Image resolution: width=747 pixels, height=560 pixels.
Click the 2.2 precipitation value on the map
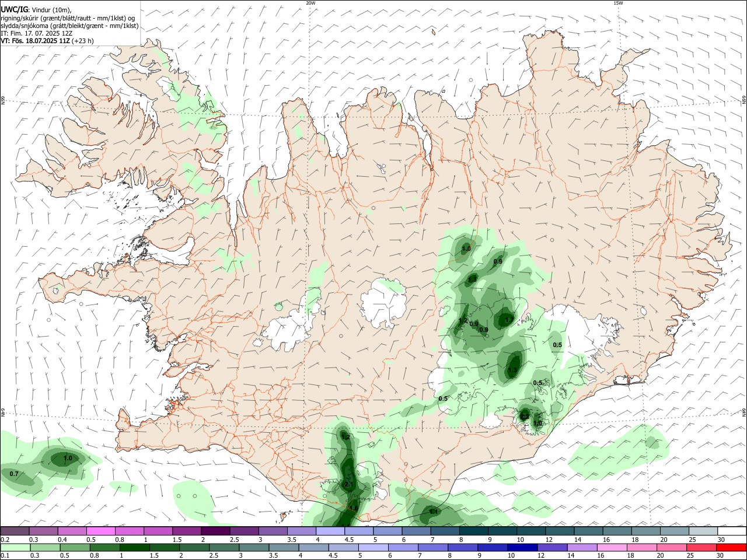(x=525, y=416)
